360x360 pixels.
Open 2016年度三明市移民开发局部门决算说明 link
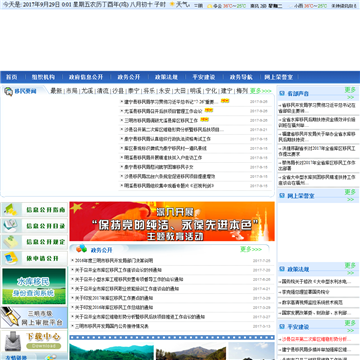click(114, 261)
